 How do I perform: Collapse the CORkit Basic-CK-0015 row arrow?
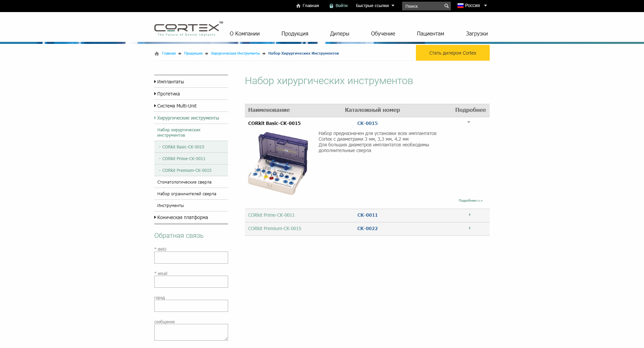469,122
